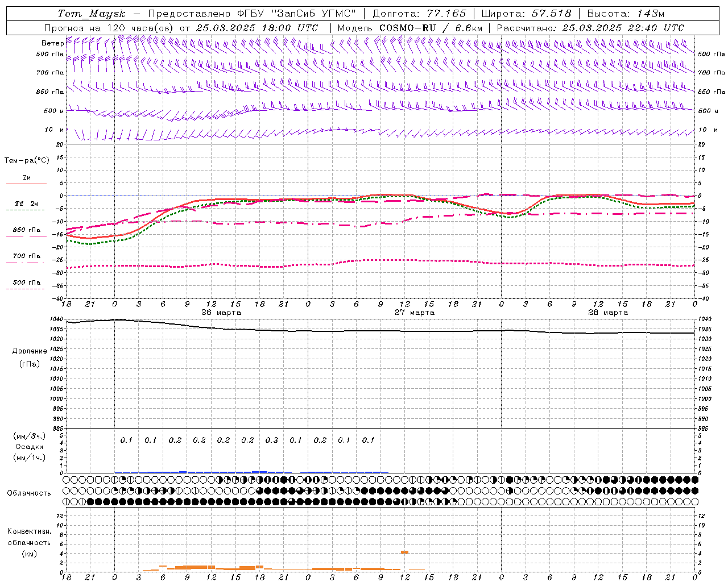Select the "Долгота: 77.165" header text

(x=420, y=14)
